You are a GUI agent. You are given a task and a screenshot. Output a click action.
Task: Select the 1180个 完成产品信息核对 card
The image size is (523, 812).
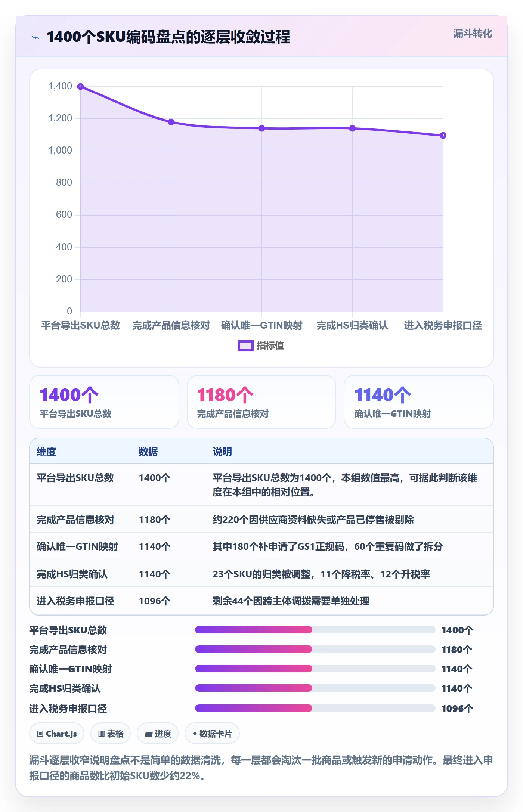coord(261,402)
